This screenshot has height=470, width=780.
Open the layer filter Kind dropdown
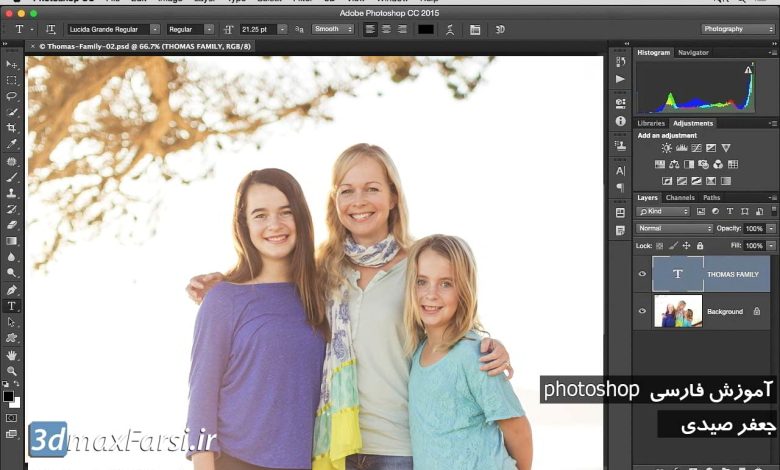(x=663, y=211)
